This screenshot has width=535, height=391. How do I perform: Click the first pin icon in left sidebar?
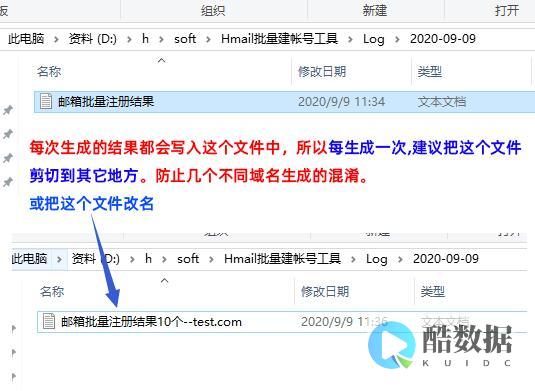tap(8, 110)
